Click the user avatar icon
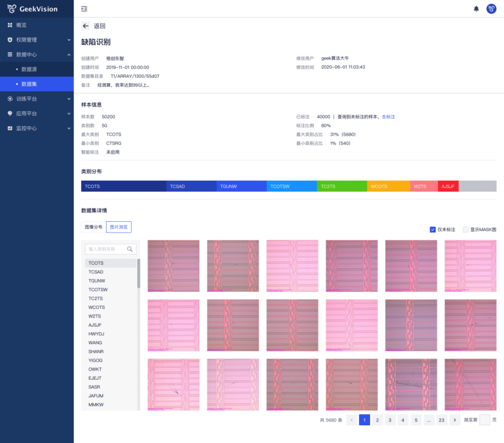The image size is (504, 443). coord(491,9)
